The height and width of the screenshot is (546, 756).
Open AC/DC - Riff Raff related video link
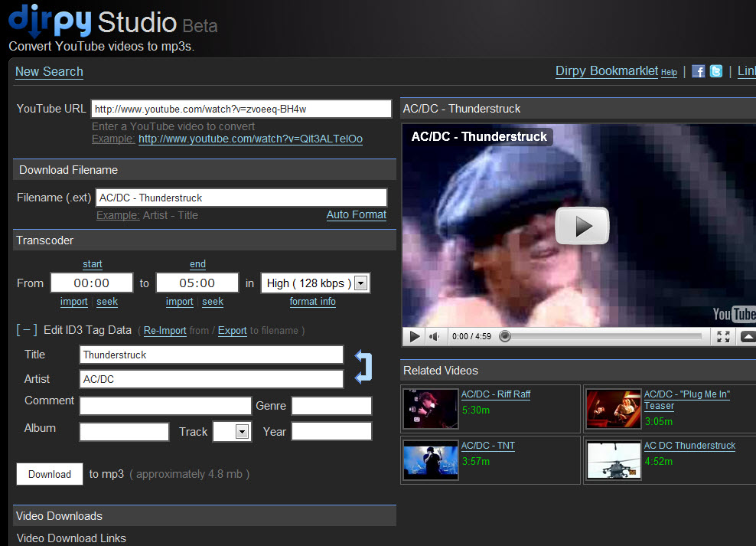(496, 394)
